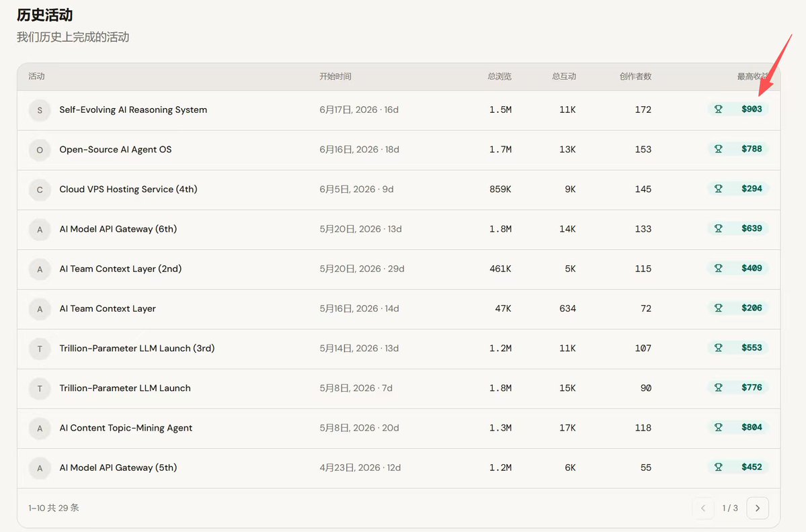Click the date 6月5日, 2026 · 9d
The image size is (806, 532).
356,189
